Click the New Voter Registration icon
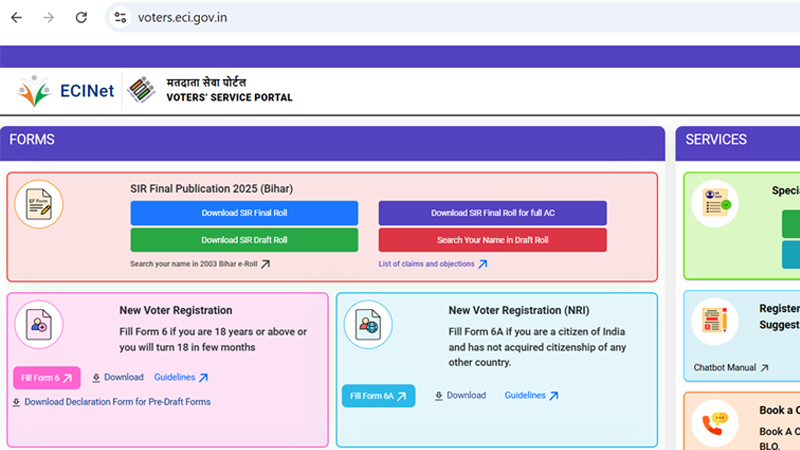This screenshot has width=800, height=450. pyautogui.click(x=39, y=324)
